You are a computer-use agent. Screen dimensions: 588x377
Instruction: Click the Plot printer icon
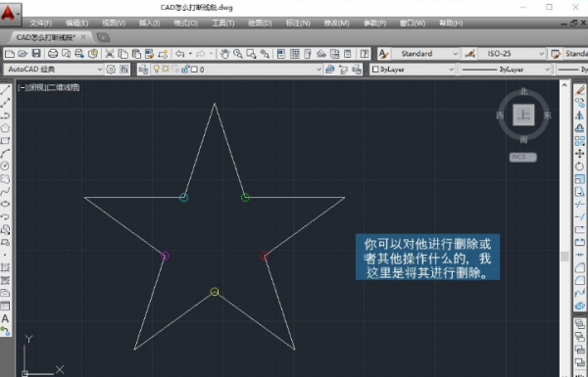(53, 54)
